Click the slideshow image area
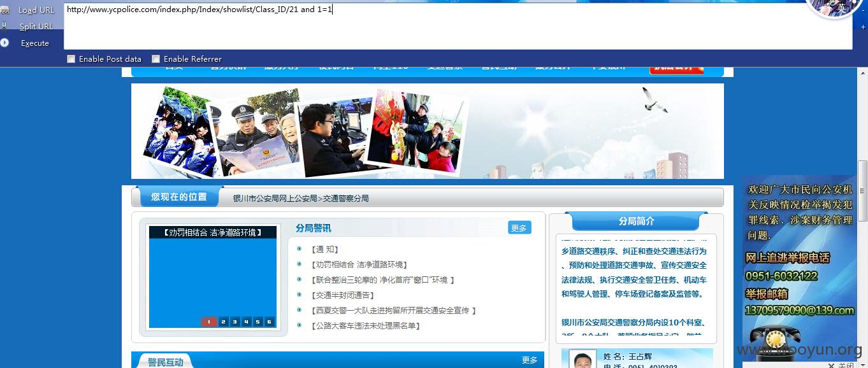This screenshot has width=868, height=368. tap(213, 277)
